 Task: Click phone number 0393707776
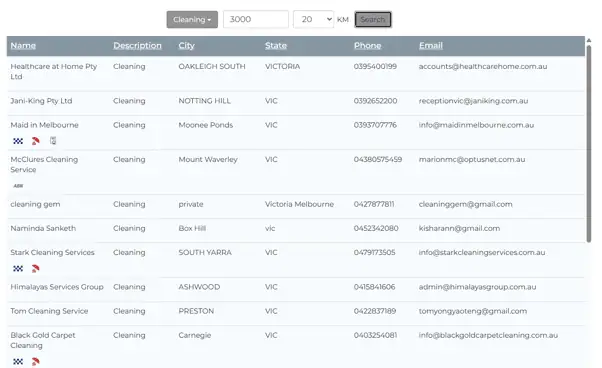(375, 125)
